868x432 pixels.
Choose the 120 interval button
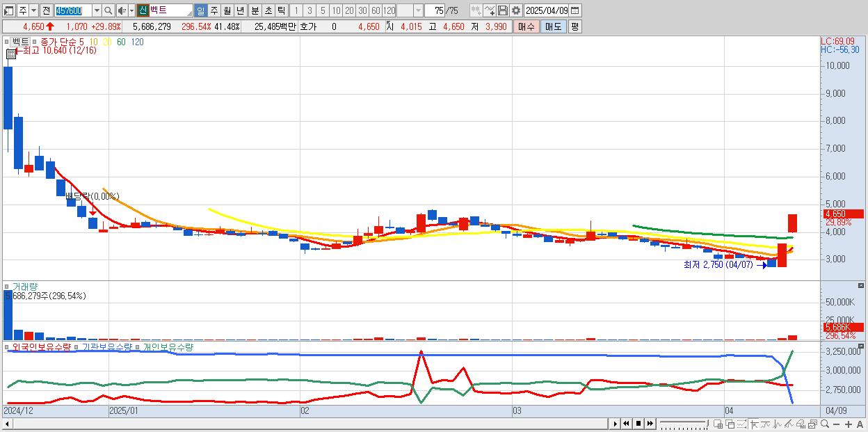(x=389, y=10)
